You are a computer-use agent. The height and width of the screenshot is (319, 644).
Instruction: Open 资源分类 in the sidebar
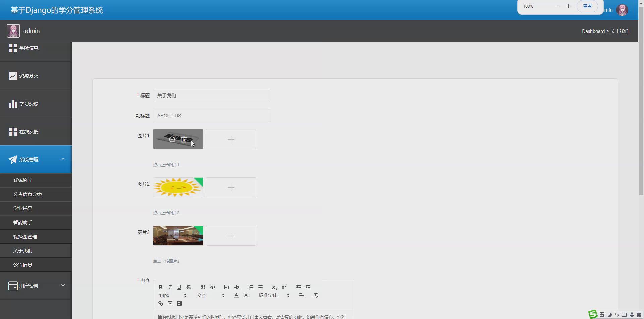[36, 76]
